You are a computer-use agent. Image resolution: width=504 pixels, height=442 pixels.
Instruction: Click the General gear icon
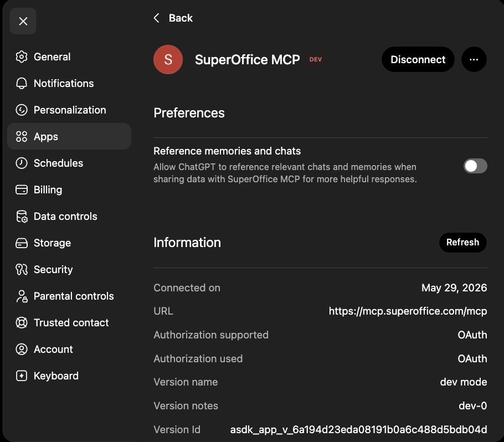pos(22,57)
